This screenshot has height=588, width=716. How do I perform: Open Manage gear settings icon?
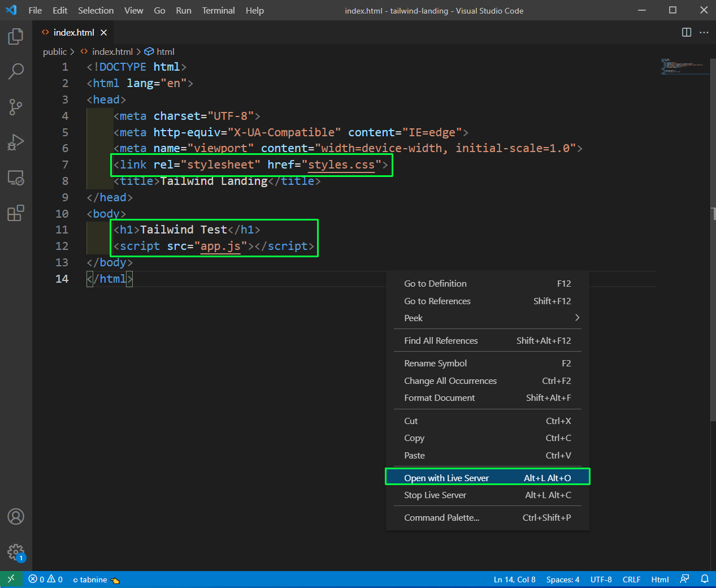[x=16, y=552]
